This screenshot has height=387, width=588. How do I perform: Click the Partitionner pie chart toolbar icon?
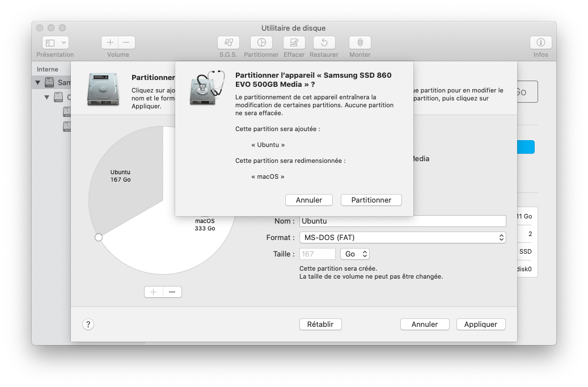(261, 43)
